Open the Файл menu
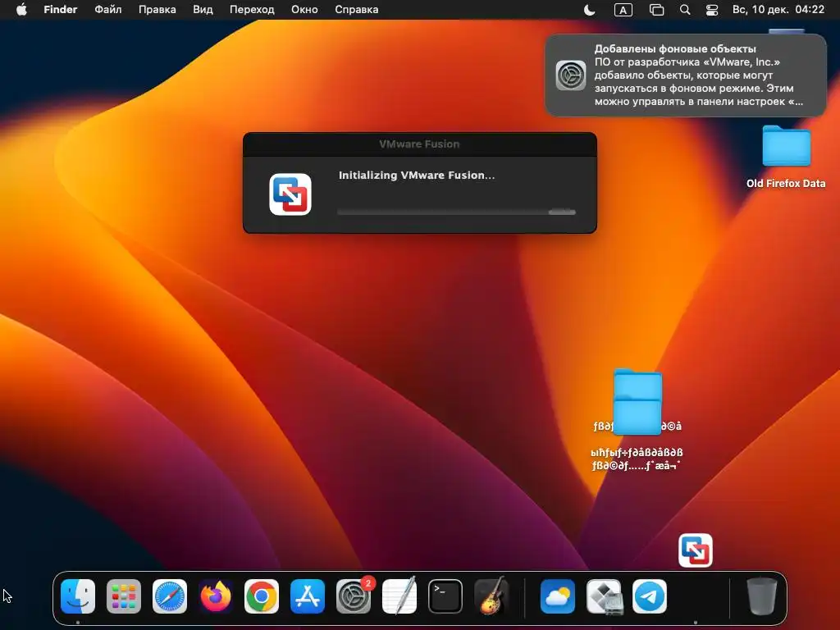This screenshot has width=840, height=630. pyautogui.click(x=108, y=10)
